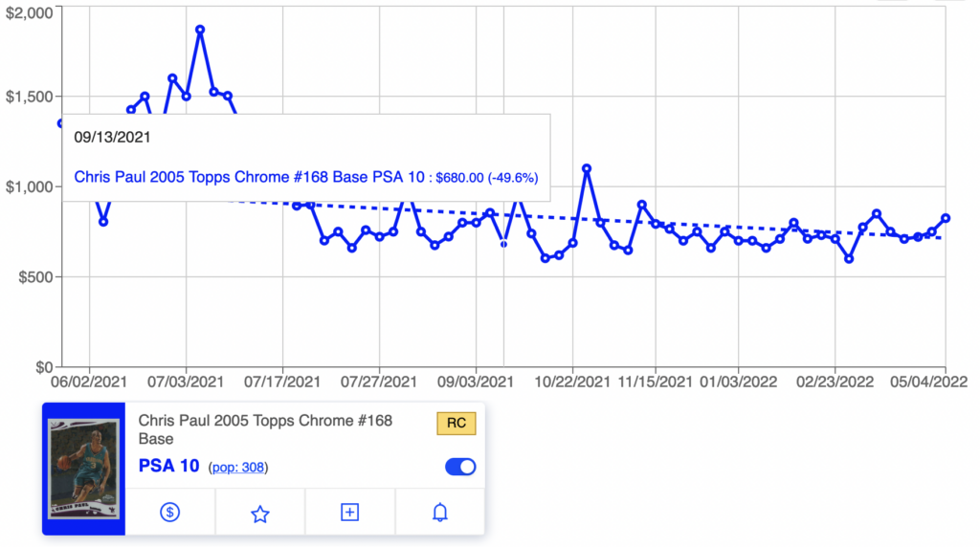980x547 pixels.
Task: Click the lowest data point just after 02/23/2022
Action: pyautogui.click(x=849, y=258)
